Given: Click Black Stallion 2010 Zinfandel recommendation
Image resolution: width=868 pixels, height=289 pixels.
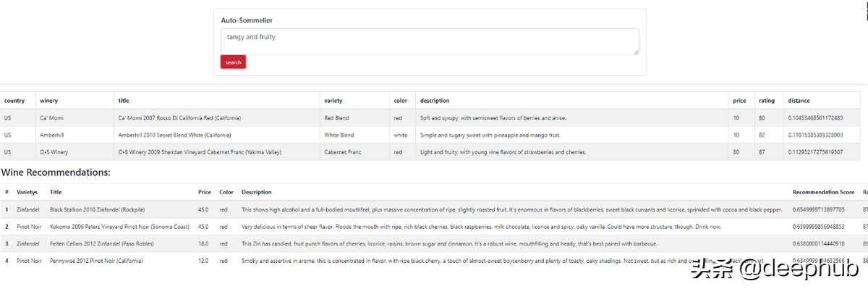Looking at the screenshot, I should 97,209.
